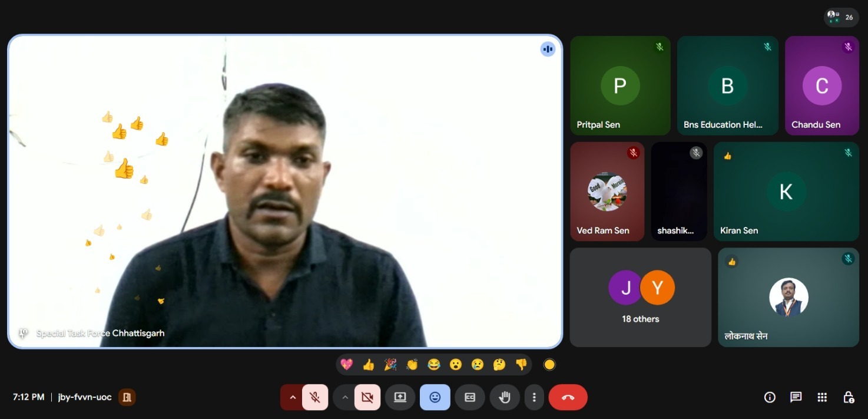Close the emoji reactions bar toggle
868x419 pixels.
435,397
